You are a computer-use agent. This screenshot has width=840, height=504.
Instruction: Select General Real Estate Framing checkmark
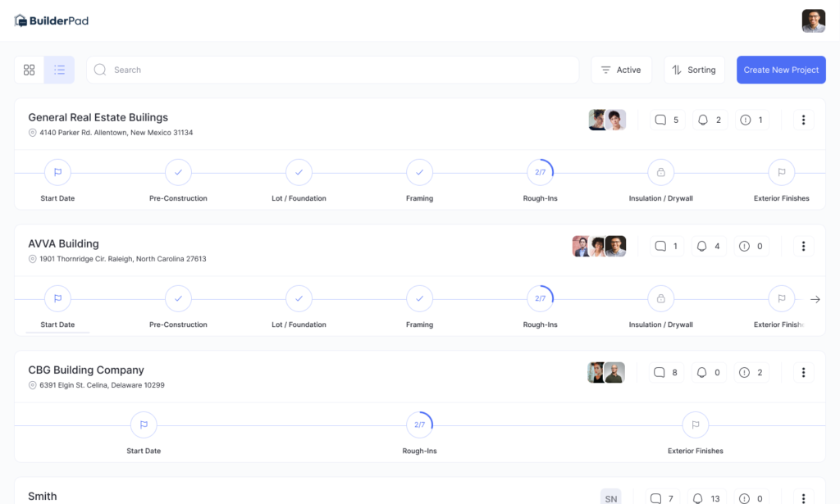(x=419, y=172)
